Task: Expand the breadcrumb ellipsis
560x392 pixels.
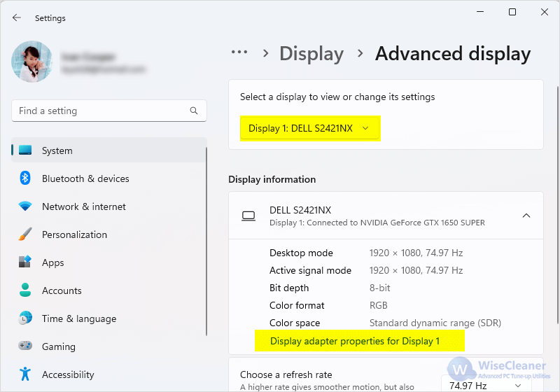Action: click(x=239, y=52)
